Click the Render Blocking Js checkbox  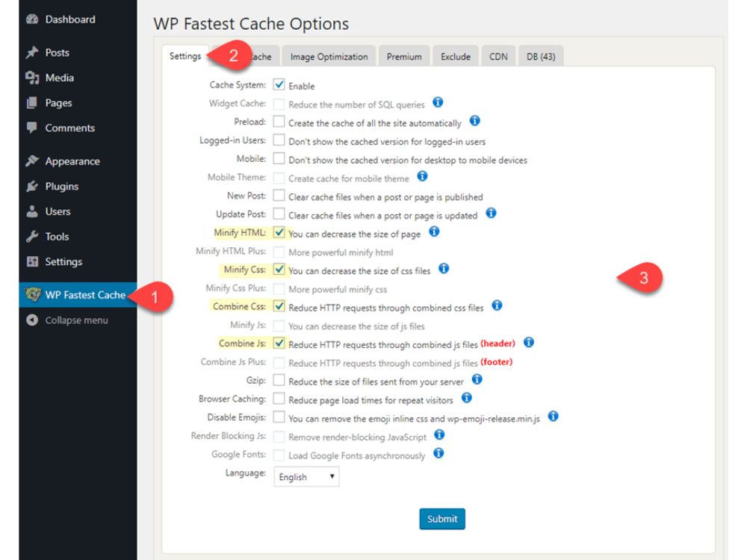(279, 436)
